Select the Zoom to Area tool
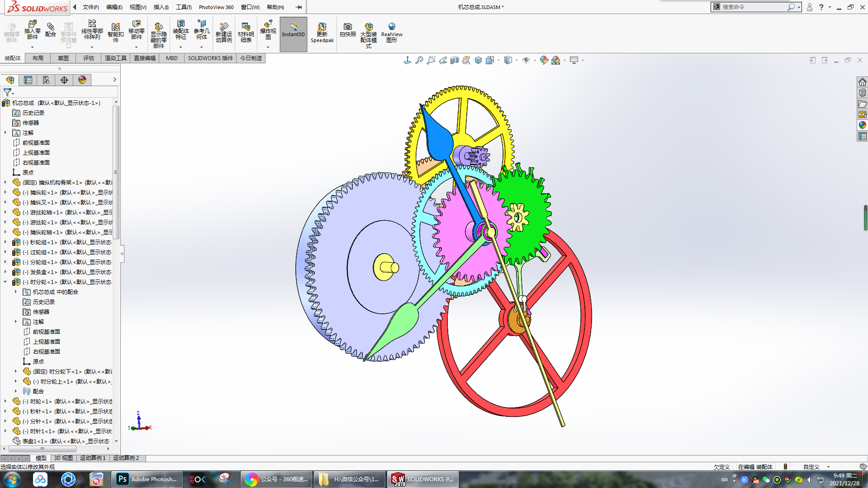Viewport: 868px width, 488px height. 431,60
